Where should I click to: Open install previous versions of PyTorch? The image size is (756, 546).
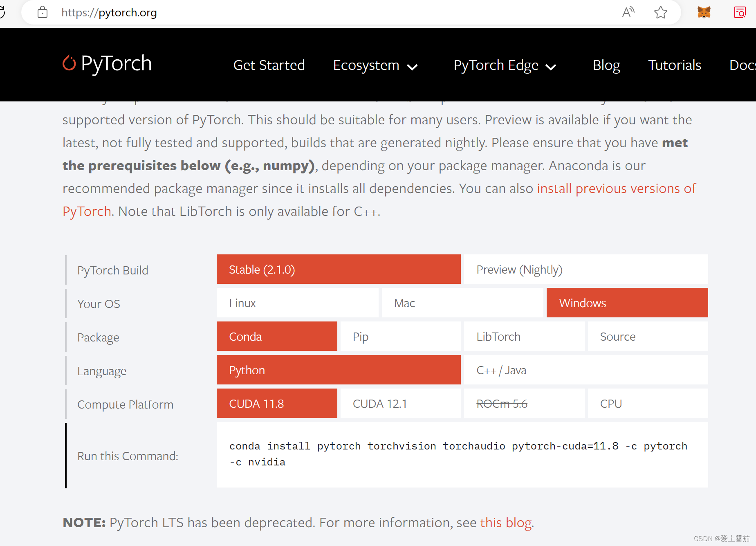click(617, 189)
